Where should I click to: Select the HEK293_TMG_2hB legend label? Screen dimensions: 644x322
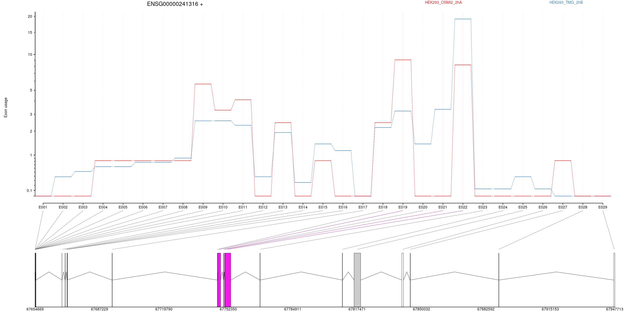(x=566, y=2)
